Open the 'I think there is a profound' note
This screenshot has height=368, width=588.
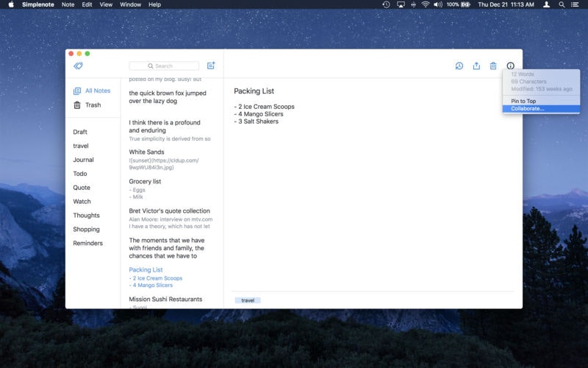[x=171, y=130]
